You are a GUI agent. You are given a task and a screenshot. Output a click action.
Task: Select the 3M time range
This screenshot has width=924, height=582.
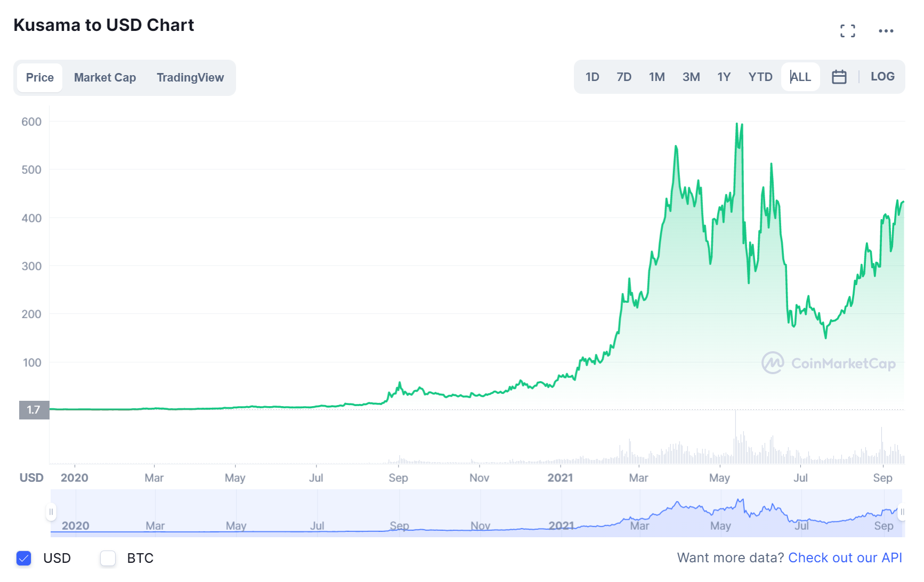691,77
